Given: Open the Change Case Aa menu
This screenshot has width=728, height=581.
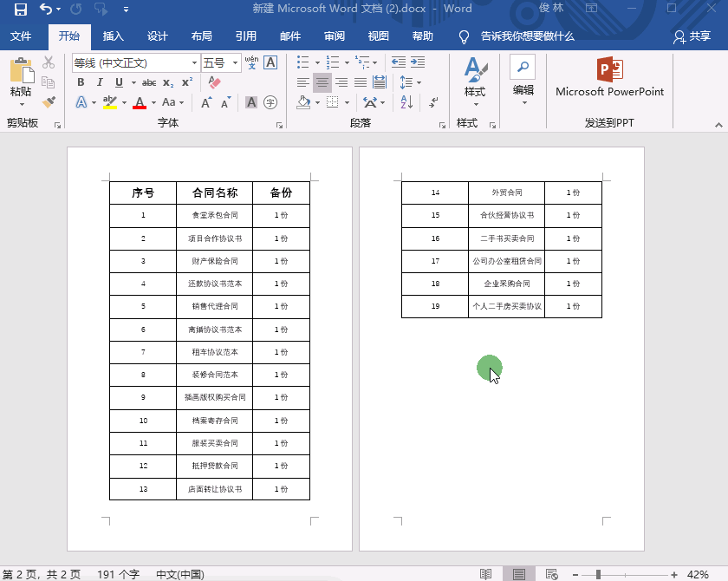Looking at the screenshot, I should 172,102.
